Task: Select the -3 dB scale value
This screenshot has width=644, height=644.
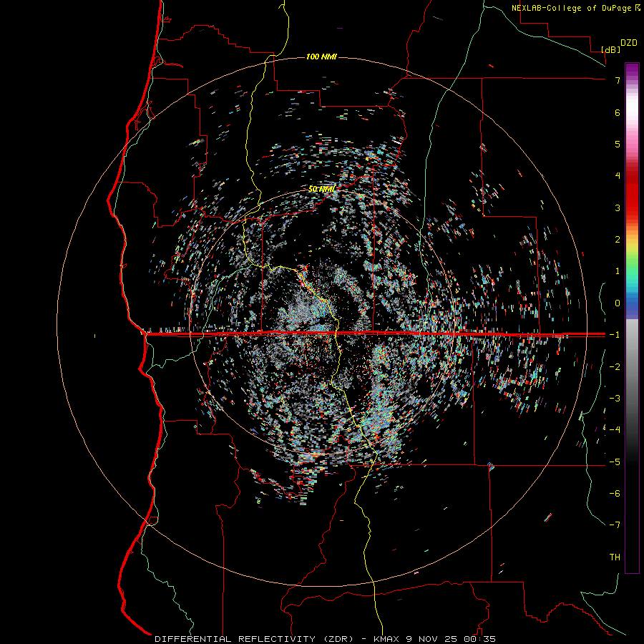Action: tap(615, 398)
